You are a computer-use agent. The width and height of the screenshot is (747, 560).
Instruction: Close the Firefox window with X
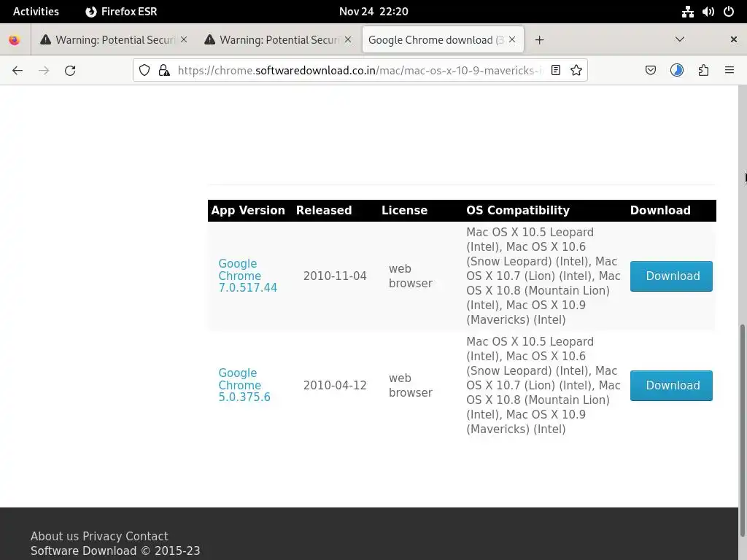[x=734, y=39]
